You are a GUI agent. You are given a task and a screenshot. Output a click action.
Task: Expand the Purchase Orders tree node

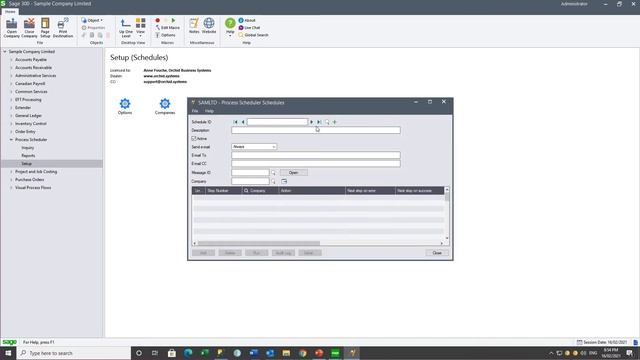pyautogui.click(x=11, y=180)
